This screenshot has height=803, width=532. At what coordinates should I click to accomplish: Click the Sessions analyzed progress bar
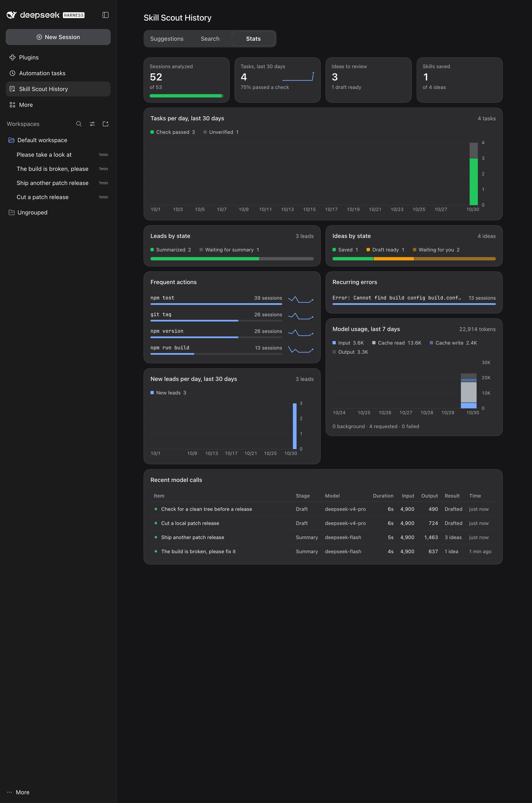[187, 96]
